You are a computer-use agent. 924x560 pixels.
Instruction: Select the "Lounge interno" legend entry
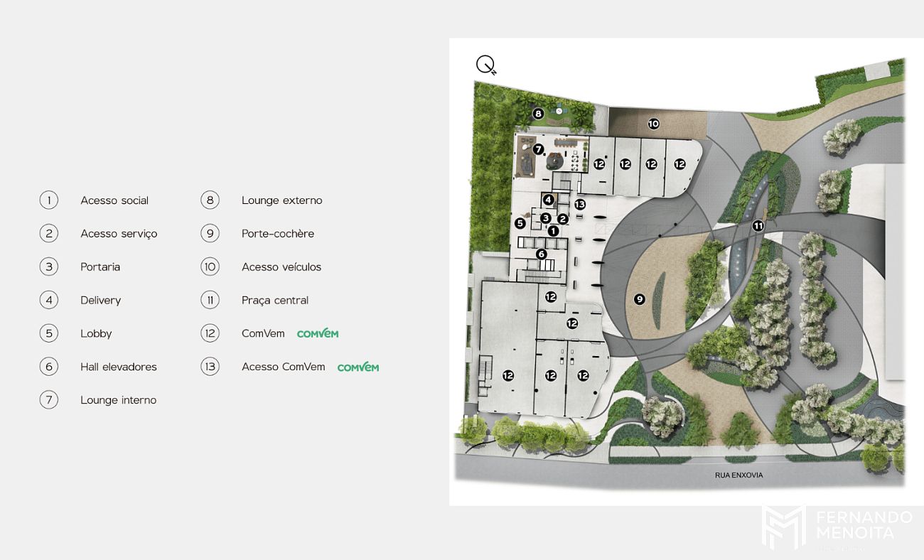[x=118, y=400]
